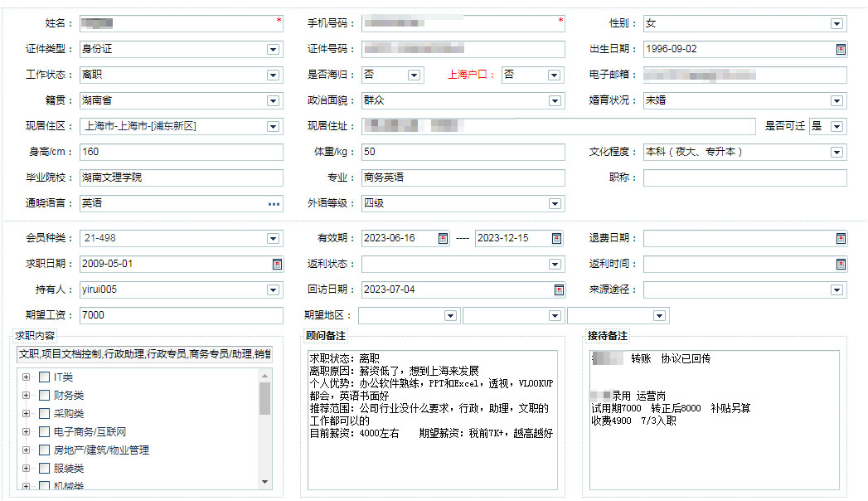Expand the 采购类 tree node
Image resolution: width=868 pixels, height=501 pixels.
26,414
